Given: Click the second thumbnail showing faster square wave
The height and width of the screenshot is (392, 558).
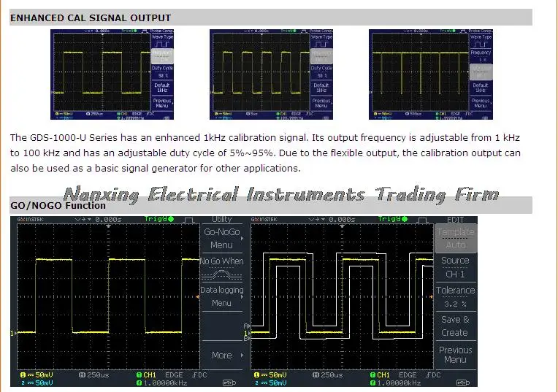Looking at the screenshot, I should pyautogui.click(x=271, y=74).
